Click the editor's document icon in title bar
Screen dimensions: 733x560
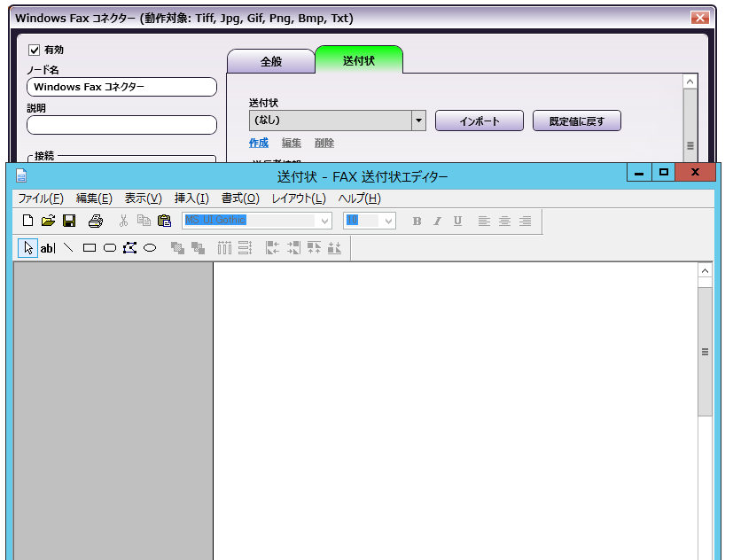point(21,175)
